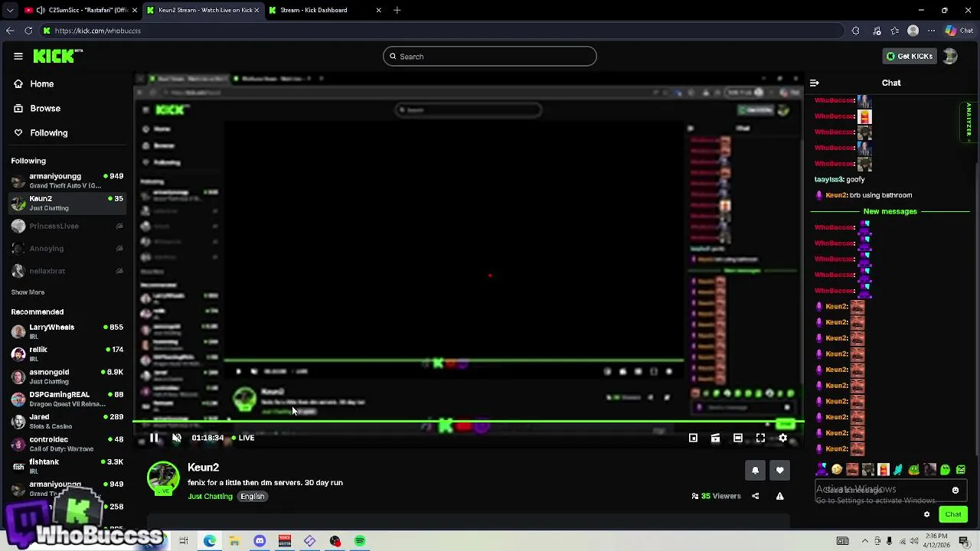Image resolution: width=980 pixels, height=551 pixels.
Task: Refresh the page in browser
Action: tap(28, 31)
